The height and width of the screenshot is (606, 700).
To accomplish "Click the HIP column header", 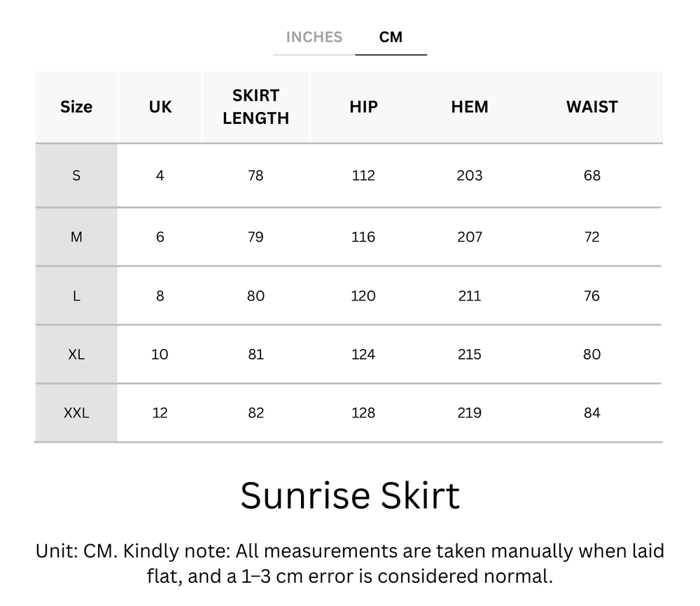I will (363, 106).
